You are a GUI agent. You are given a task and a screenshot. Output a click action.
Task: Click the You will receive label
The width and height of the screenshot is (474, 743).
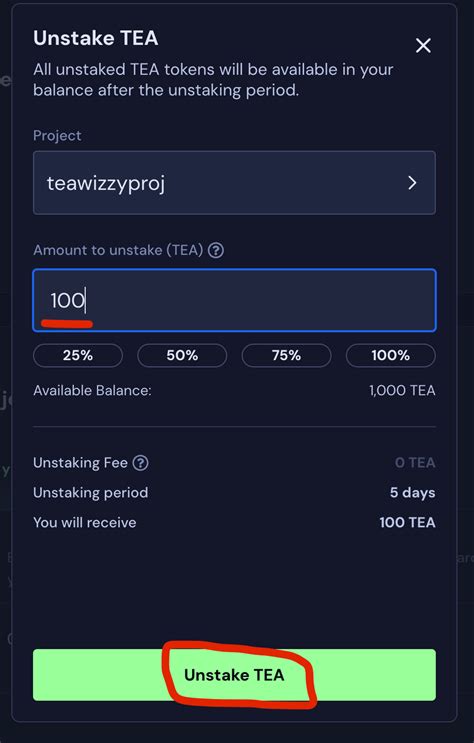tap(85, 522)
